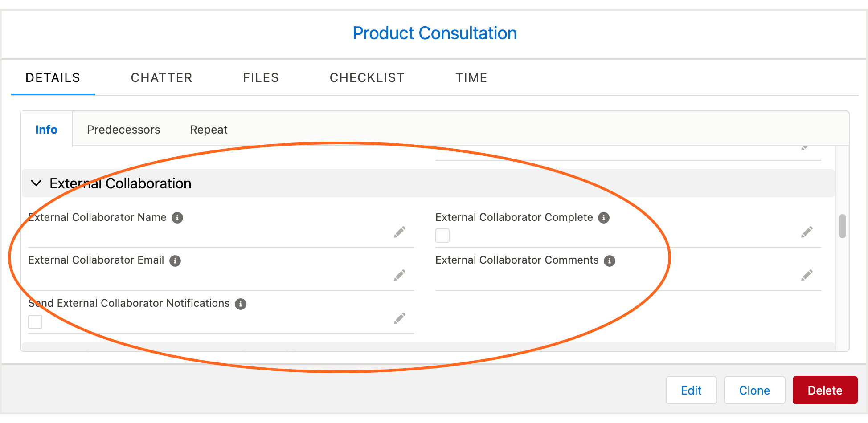View info tooltip for External Collaborator Complete
The height and width of the screenshot is (423, 868).
pos(604,218)
